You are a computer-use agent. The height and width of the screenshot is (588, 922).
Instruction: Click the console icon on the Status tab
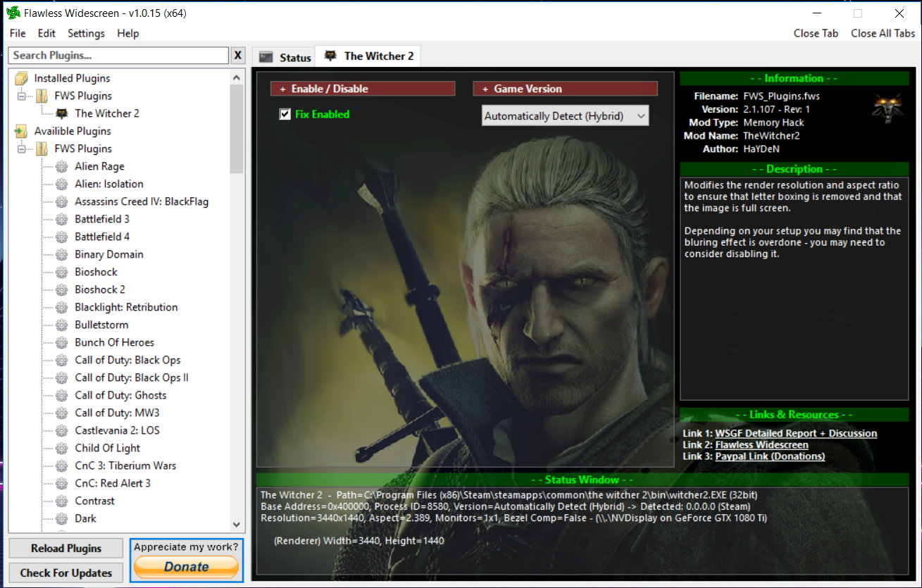(266, 57)
